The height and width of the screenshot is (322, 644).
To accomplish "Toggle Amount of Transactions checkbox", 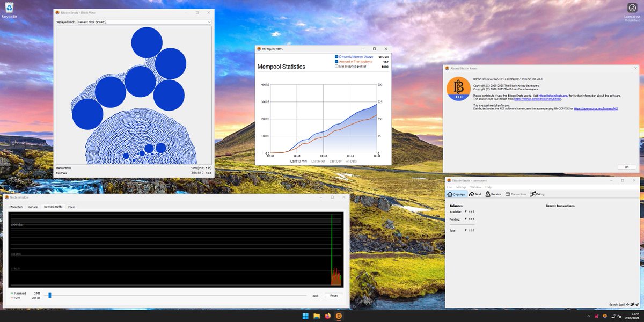I will pos(336,62).
